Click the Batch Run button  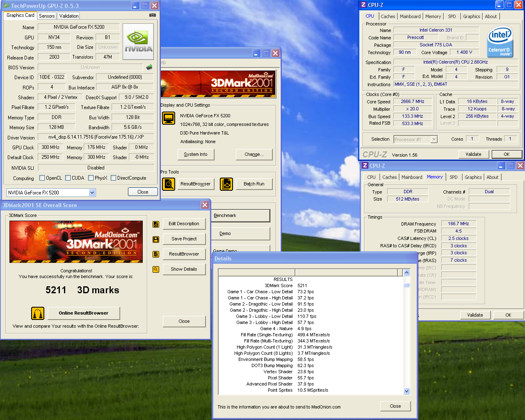pyautogui.click(x=254, y=184)
